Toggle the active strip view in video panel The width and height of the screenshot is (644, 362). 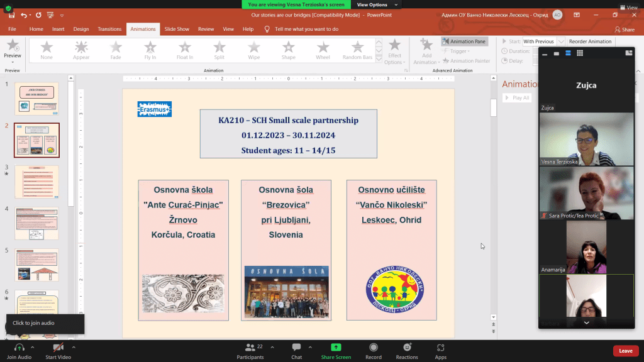click(x=569, y=53)
